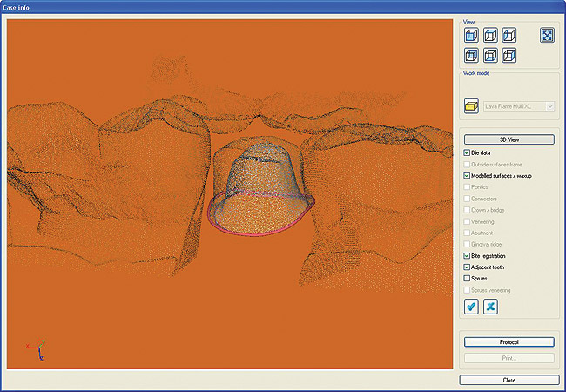Click the blue X deselect-all icon
This screenshot has height=392, width=566.
coord(490,306)
